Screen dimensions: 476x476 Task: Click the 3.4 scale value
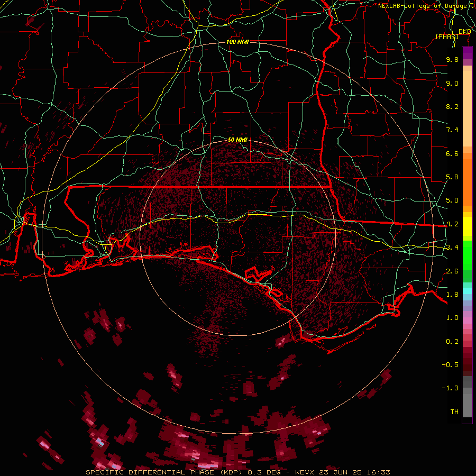pyautogui.click(x=452, y=248)
